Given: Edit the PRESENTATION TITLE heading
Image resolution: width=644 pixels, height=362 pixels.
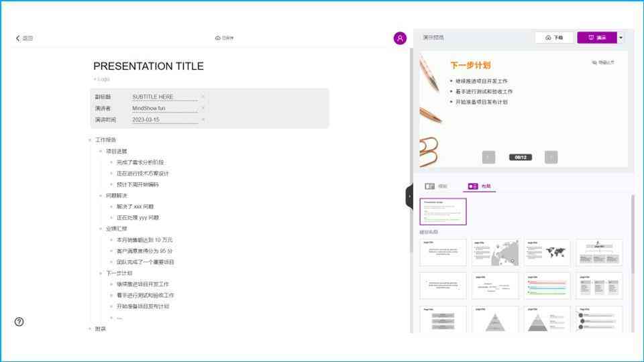Looking at the screenshot, I should (x=148, y=66).
